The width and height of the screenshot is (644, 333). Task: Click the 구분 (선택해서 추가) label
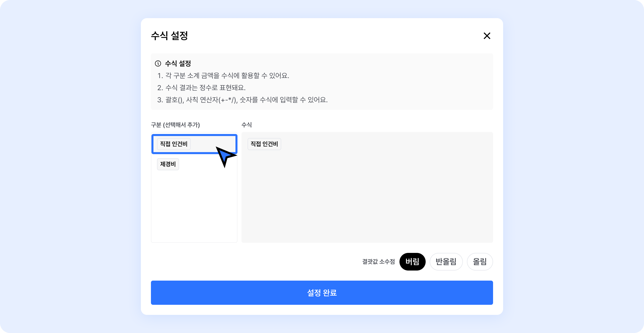click(x=175, y=125)
